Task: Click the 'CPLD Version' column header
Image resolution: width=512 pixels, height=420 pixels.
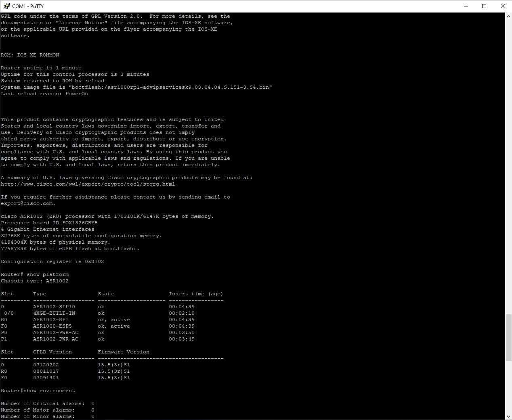Action: (52, 352)
